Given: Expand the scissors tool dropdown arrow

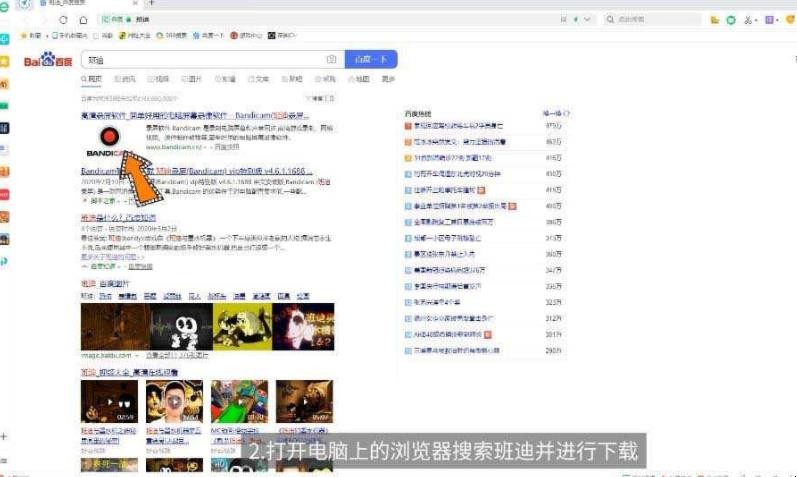Looking at the screenshot, I should tap(756, 20).
